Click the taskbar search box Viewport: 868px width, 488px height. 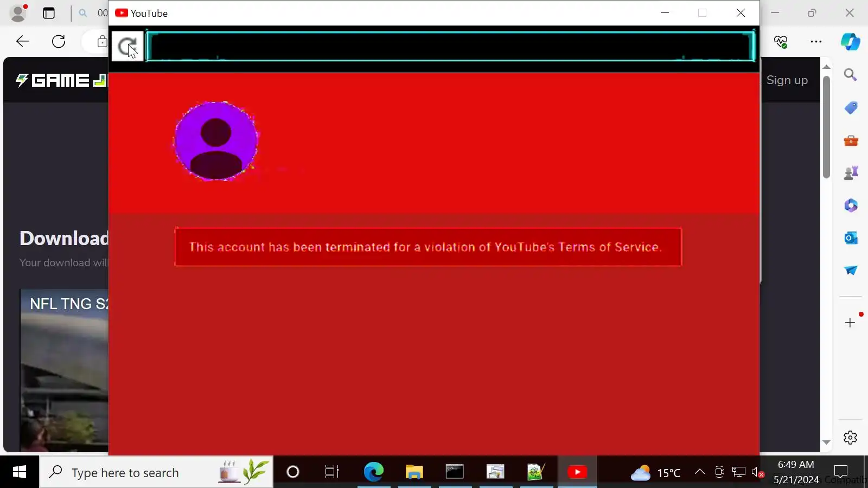(156, 472)
